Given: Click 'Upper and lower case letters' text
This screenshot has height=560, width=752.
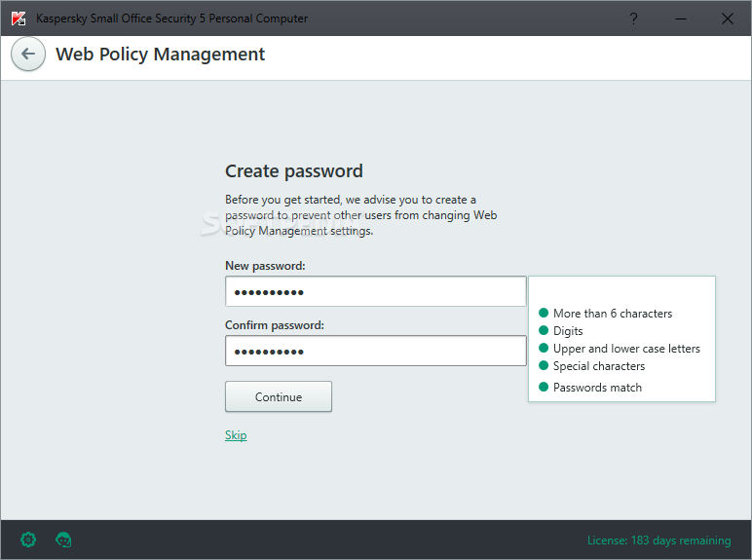Looking at the screenshot, I should 626,349.
